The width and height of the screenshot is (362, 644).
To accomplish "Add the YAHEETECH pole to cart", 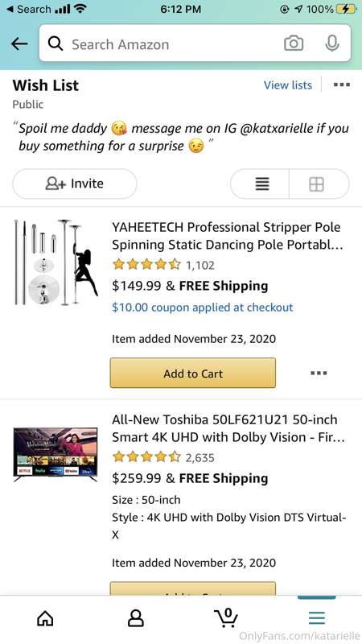I will pyautogui.click(x=193, y=373).
